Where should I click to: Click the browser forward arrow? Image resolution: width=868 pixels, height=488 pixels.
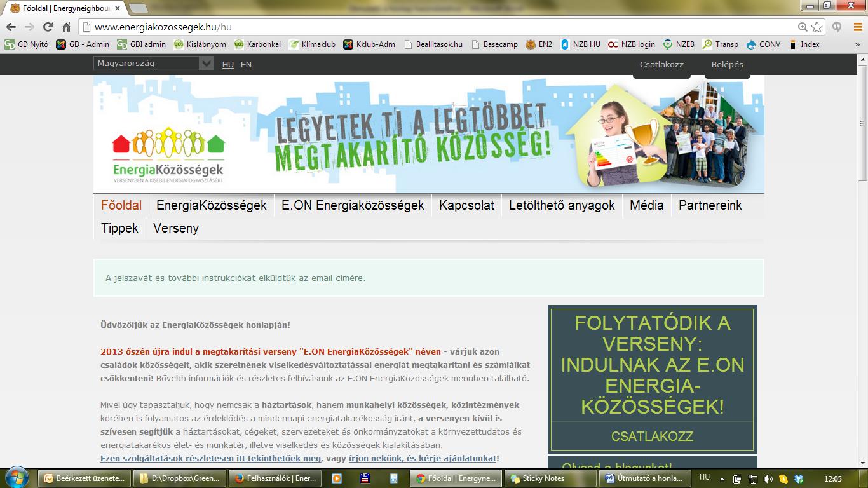29,27
